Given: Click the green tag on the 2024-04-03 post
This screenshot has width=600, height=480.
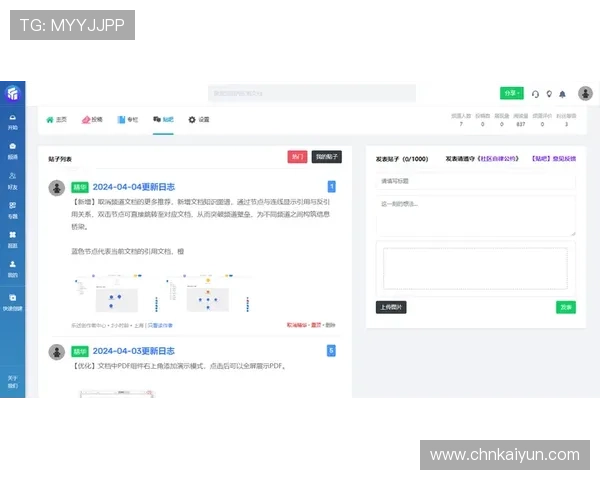Looking at the screenshot, I should pyautogui.click(x=80, y=351).
